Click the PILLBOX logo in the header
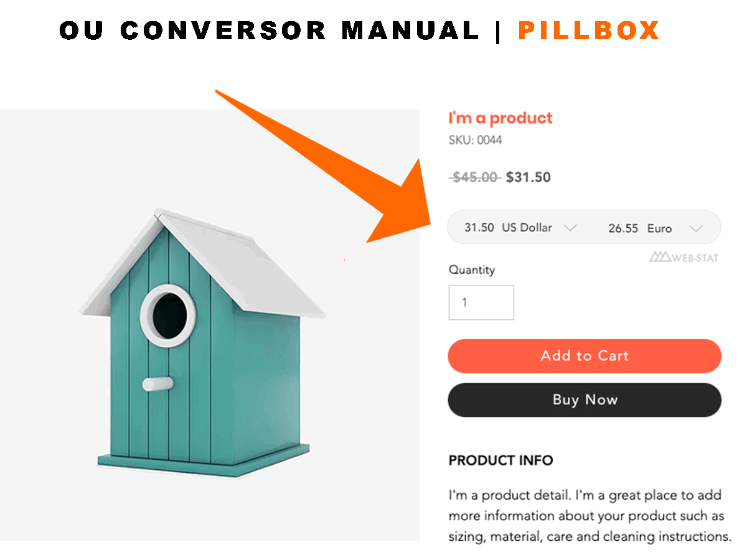This screenshot has height=560, width=747. (588, 30)
